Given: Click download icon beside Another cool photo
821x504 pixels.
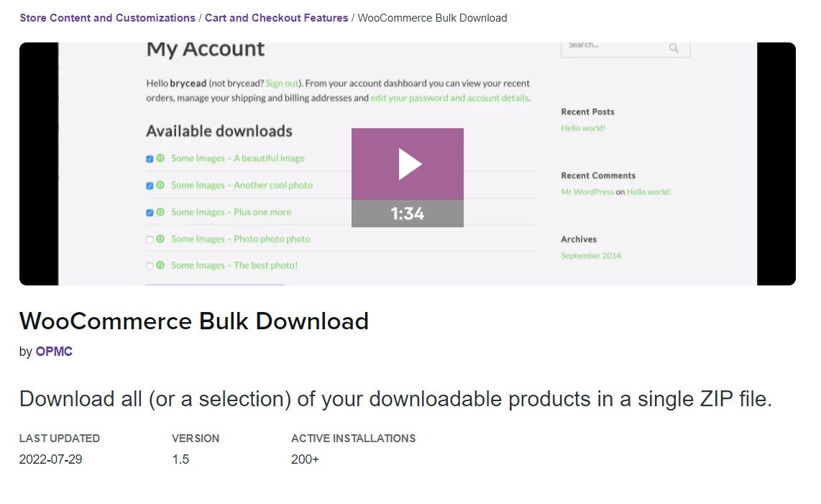Looking at the screenshot, I should point(160,185).
